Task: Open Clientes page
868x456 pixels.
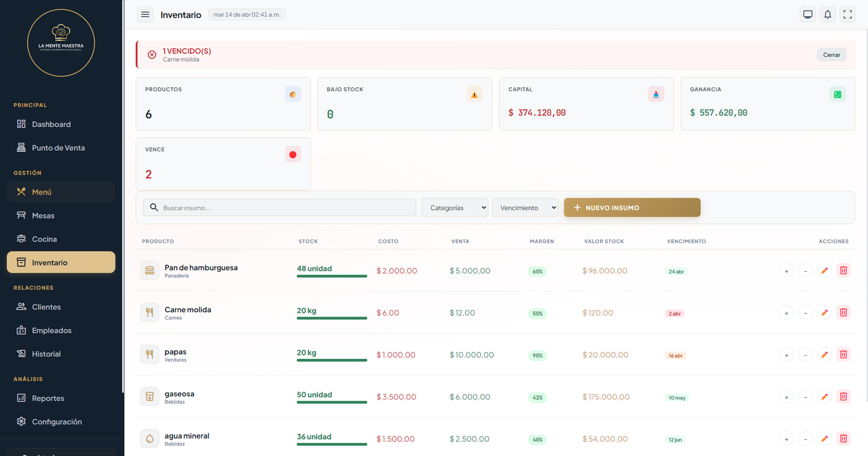Action: click(61, 307)
